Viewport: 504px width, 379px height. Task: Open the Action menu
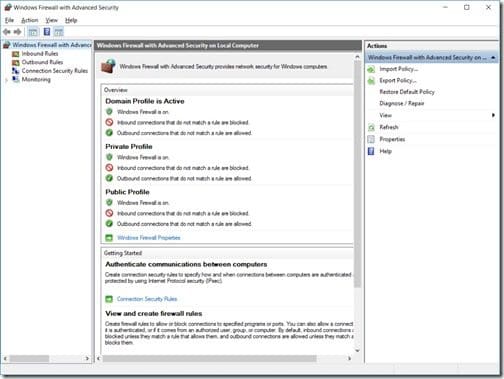(x=30, y=20)
